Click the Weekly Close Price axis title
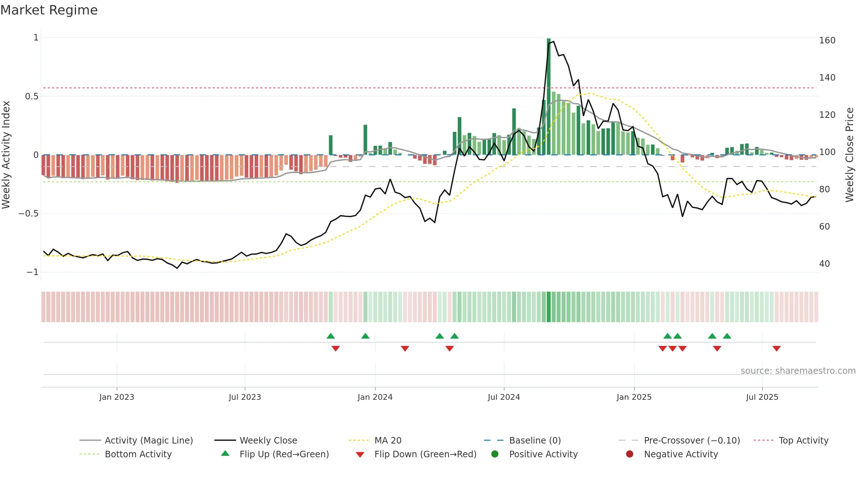This screenshot has height=488, width=868. (x=849, y=155)
